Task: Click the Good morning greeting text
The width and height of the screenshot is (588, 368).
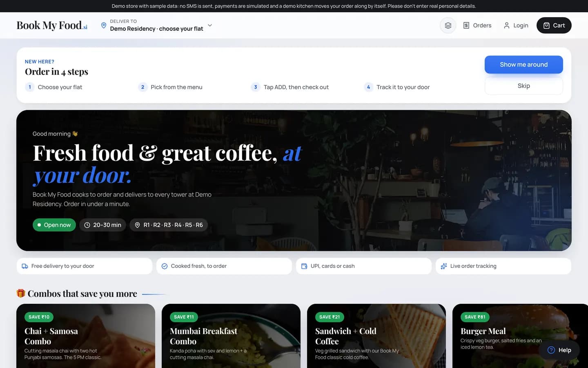Action: 55,134
